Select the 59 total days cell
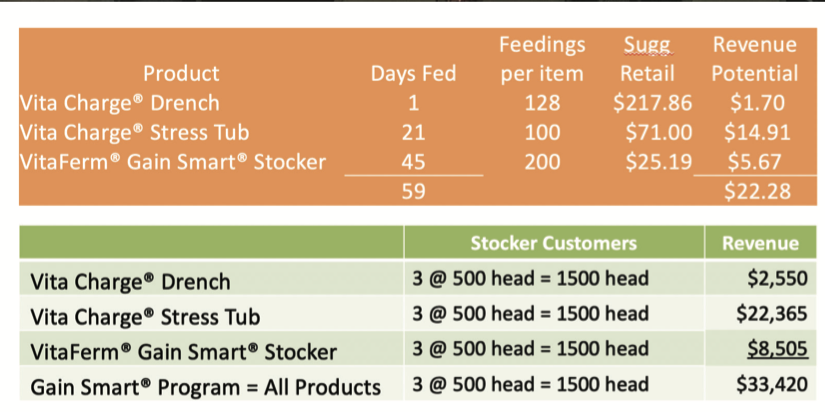 [414, 191]
